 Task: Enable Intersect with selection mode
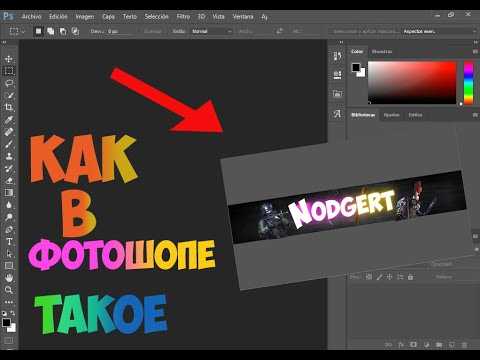tap(75, 31)
